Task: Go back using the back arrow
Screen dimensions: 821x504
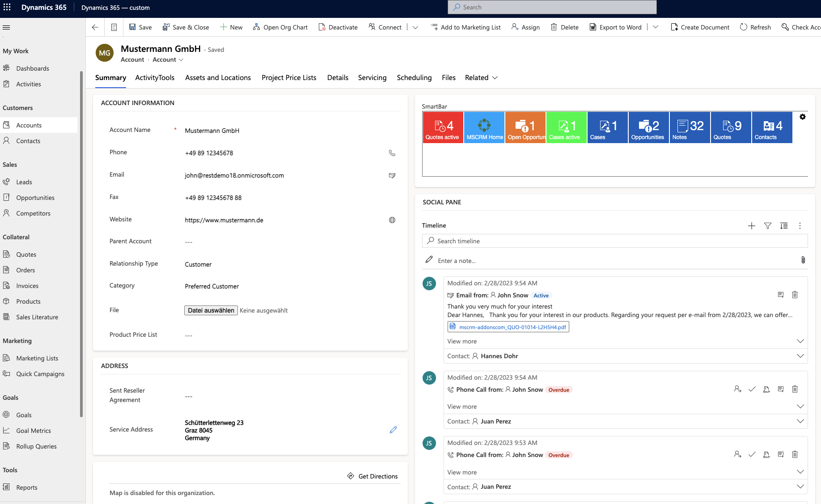Action: pos(95,27)
